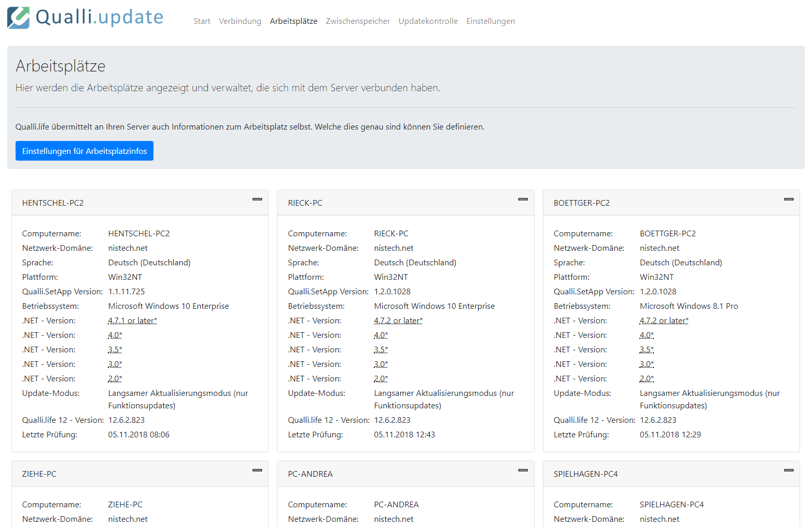Click Einstellungen für Arbeitsplatzinfos button
Viewport: 812px width, 527px height.
(x=85, y=151)
